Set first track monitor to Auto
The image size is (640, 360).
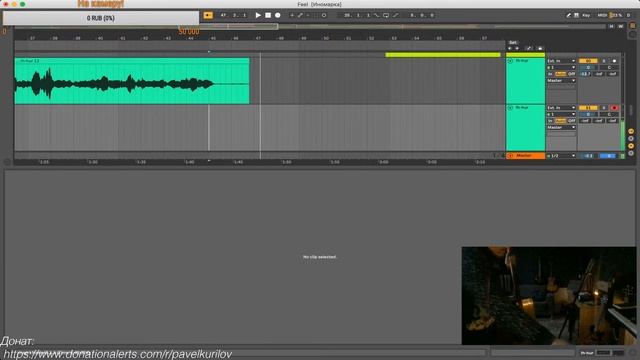(560, 74)
